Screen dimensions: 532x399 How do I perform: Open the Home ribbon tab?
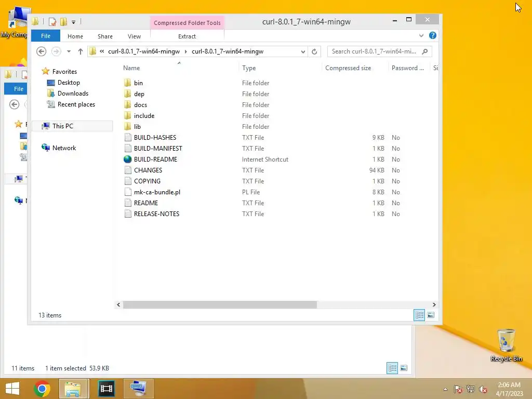pos(75,36)
